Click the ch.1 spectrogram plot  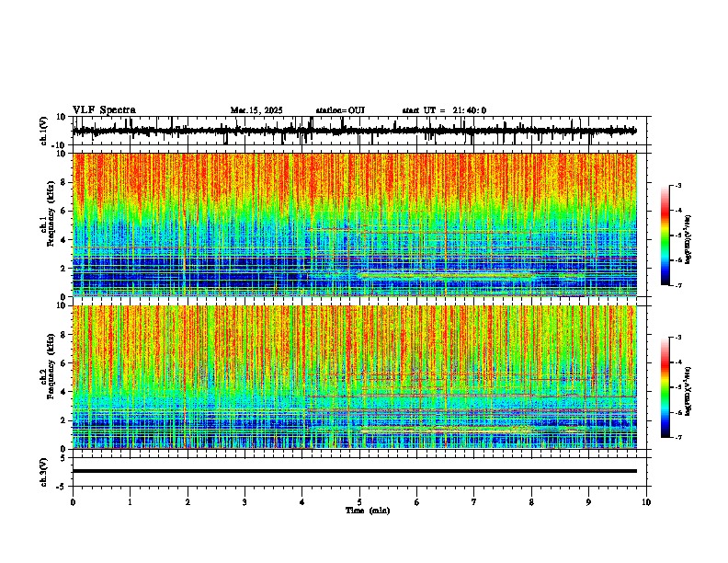pyautogui.click(x=355, y=224)
